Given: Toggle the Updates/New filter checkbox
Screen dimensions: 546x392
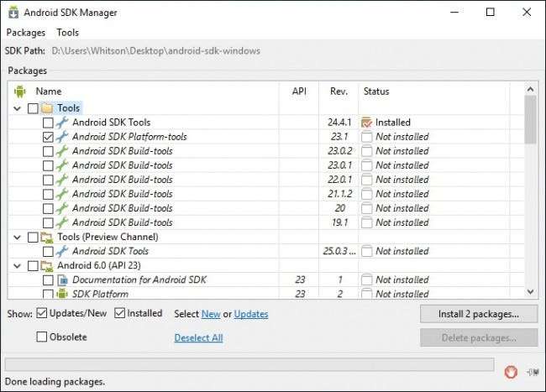Looking at the screenshot, I should click(42, 314).
